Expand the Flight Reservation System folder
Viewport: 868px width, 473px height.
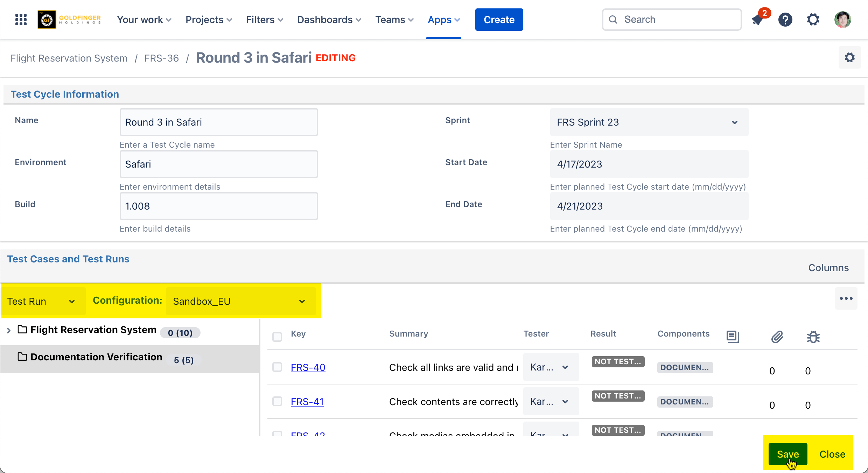click(9, 330)
